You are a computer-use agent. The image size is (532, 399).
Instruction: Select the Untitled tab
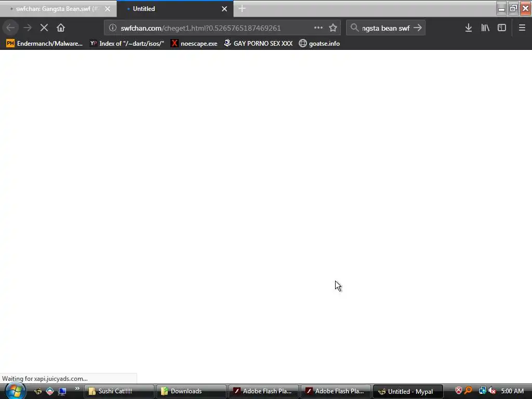coord(175,9)
